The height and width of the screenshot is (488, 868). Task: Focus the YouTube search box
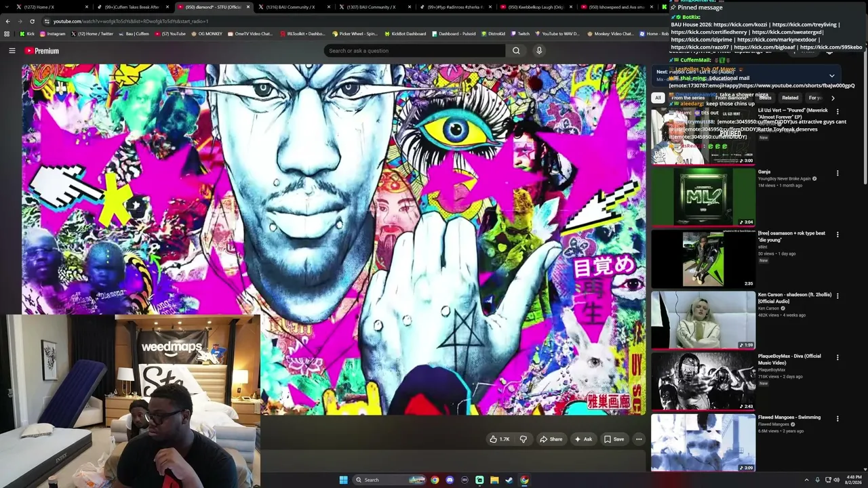tap(415, 51)
